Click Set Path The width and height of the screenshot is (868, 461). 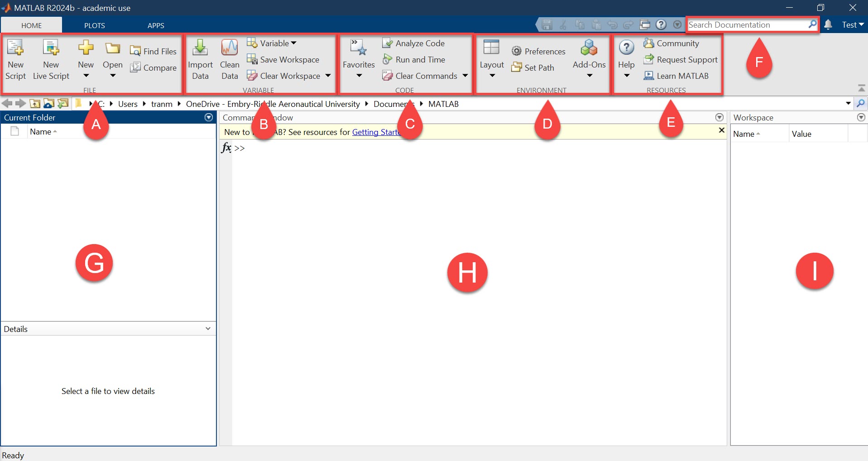click(532, 67)
